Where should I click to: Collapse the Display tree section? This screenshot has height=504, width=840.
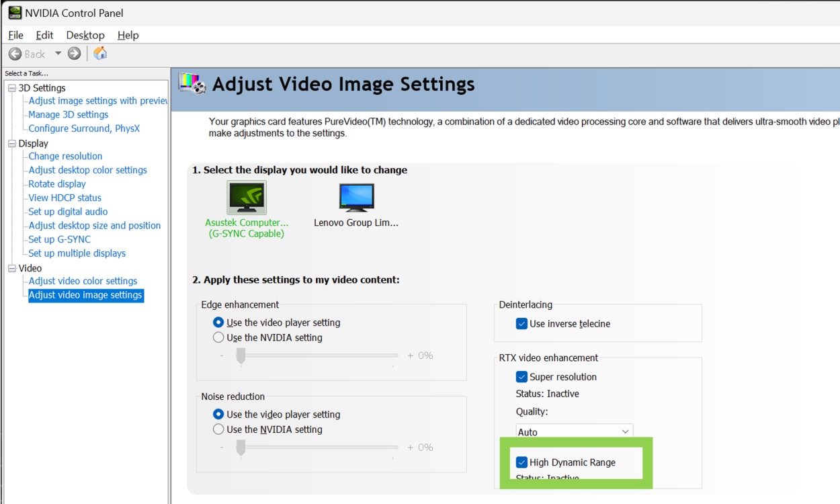coord(12,143)
